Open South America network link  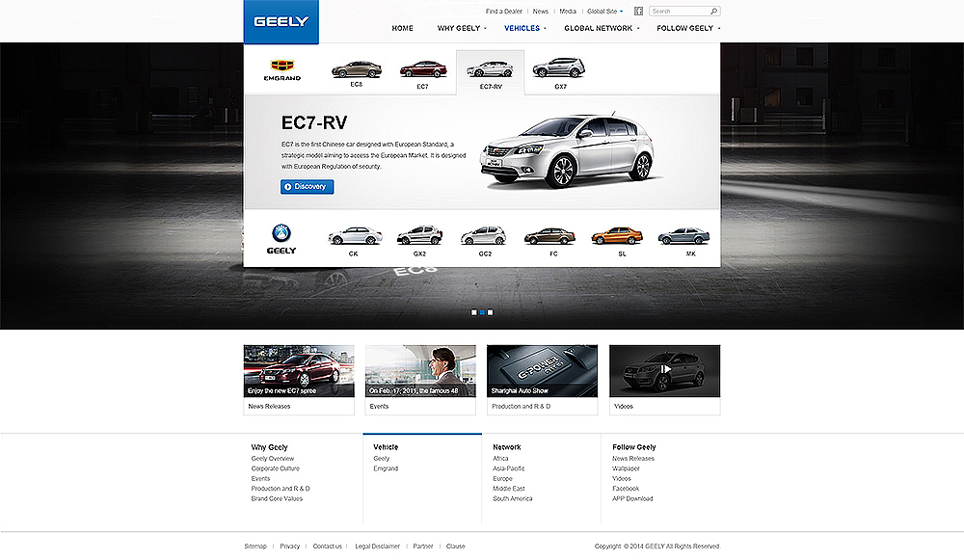[x=512, y=498]
